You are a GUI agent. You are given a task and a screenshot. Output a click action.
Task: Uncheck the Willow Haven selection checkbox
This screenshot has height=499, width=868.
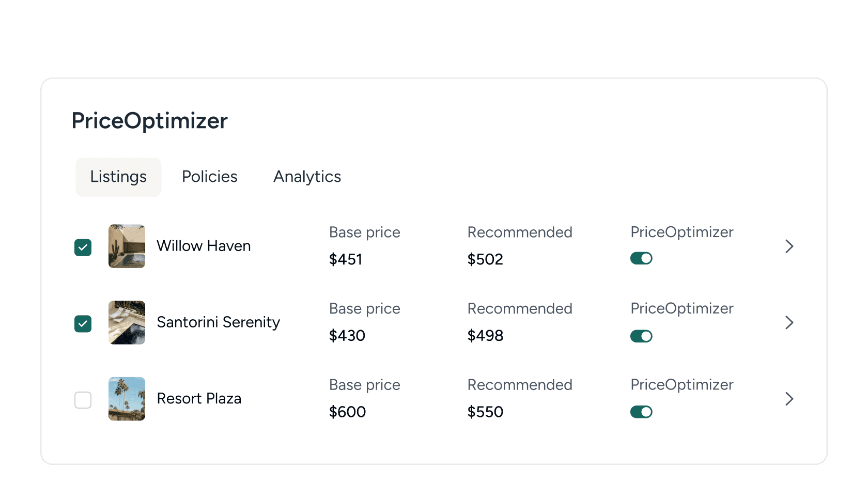click(x=83, y=247)
